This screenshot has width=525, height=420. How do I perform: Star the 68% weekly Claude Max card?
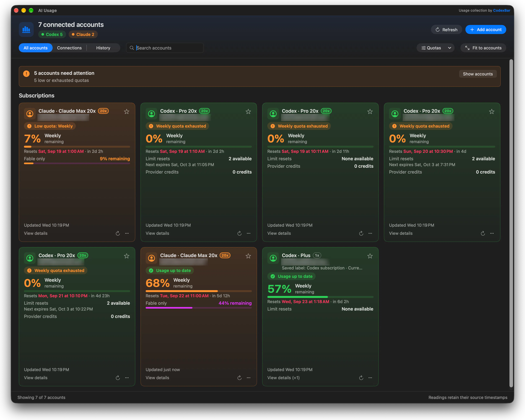pyautogui.click(x=248, y=256)
